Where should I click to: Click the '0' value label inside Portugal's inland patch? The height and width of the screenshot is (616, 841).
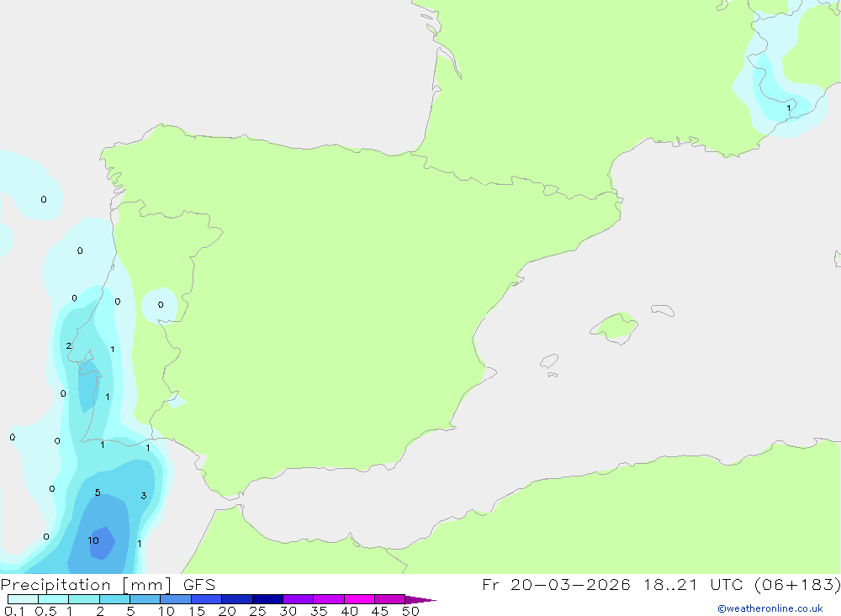(x=161, y=304)
